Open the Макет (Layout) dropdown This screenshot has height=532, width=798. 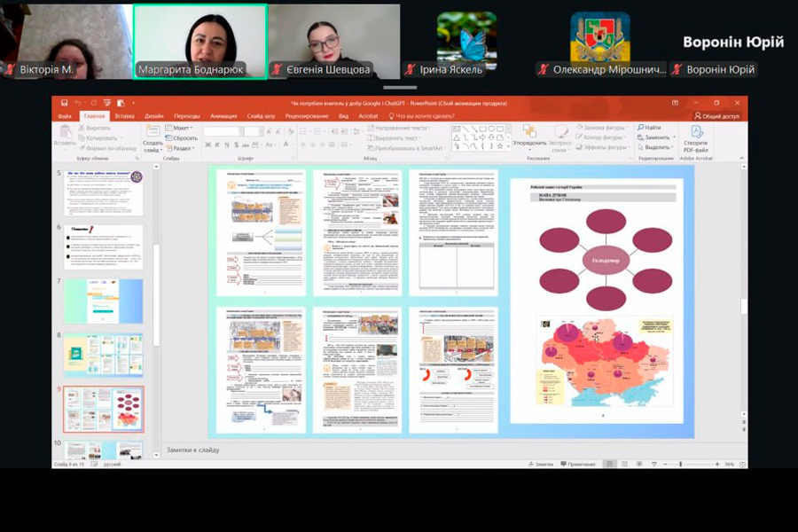179,128
